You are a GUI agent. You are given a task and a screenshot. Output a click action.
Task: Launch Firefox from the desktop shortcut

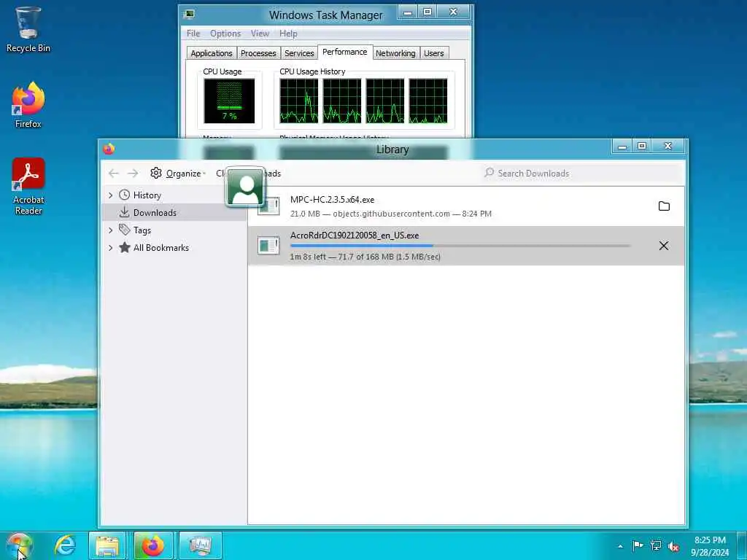28,105
